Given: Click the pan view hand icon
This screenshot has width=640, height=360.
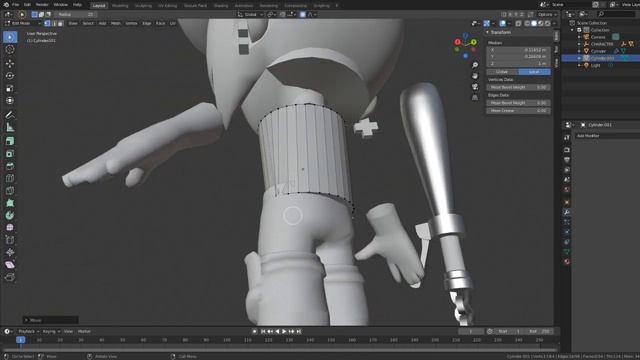Looking at the screenshot, I should 475,76.
